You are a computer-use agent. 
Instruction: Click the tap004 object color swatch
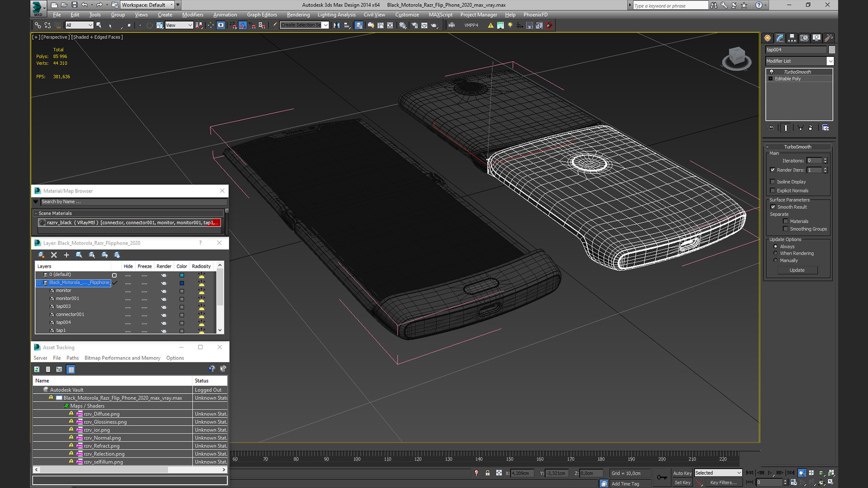coord(831,50)
